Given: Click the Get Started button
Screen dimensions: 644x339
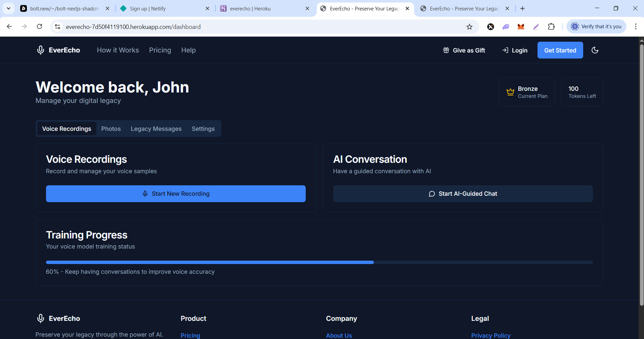Looking at the screenshot, I should click(560, 50).
